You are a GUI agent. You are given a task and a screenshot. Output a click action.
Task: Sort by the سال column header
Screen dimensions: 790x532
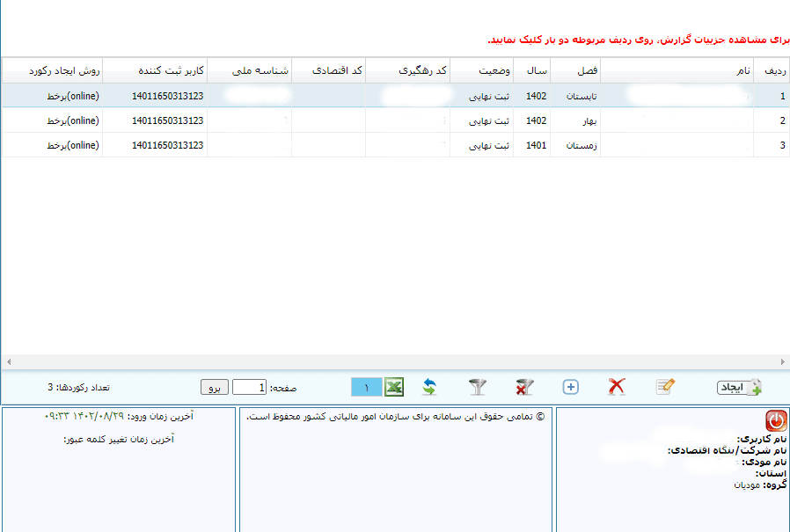tap(537, 70)
